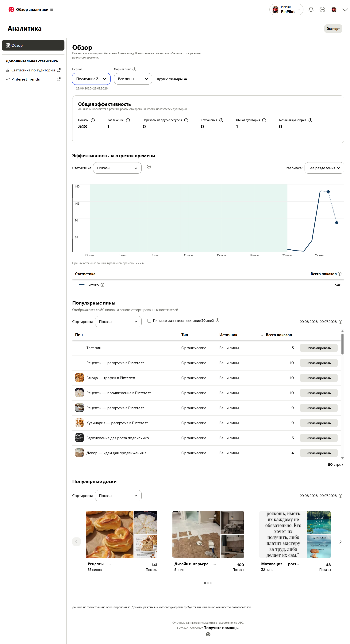The width and height of the screenshot is (350, 644).
Task: Open the profile avatar icon
Action: [334, 9]
